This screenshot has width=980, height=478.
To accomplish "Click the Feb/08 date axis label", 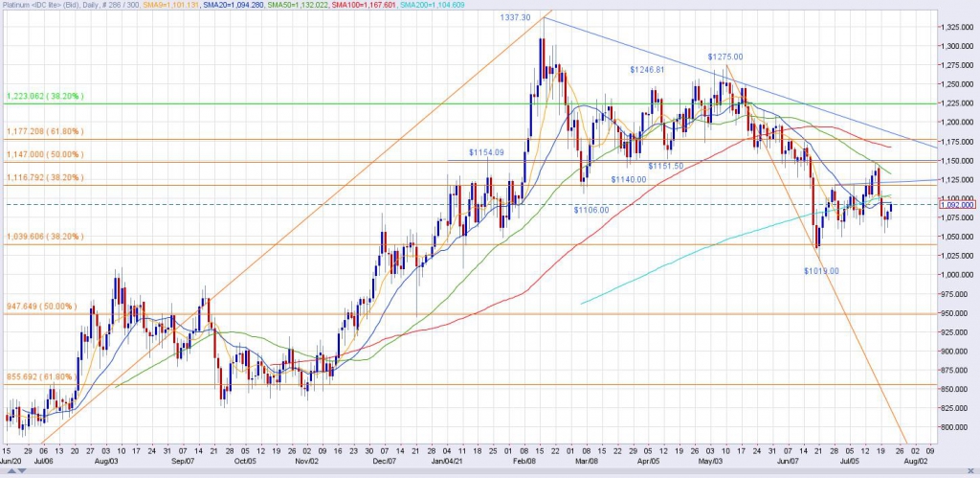I will tap(525, 460).
